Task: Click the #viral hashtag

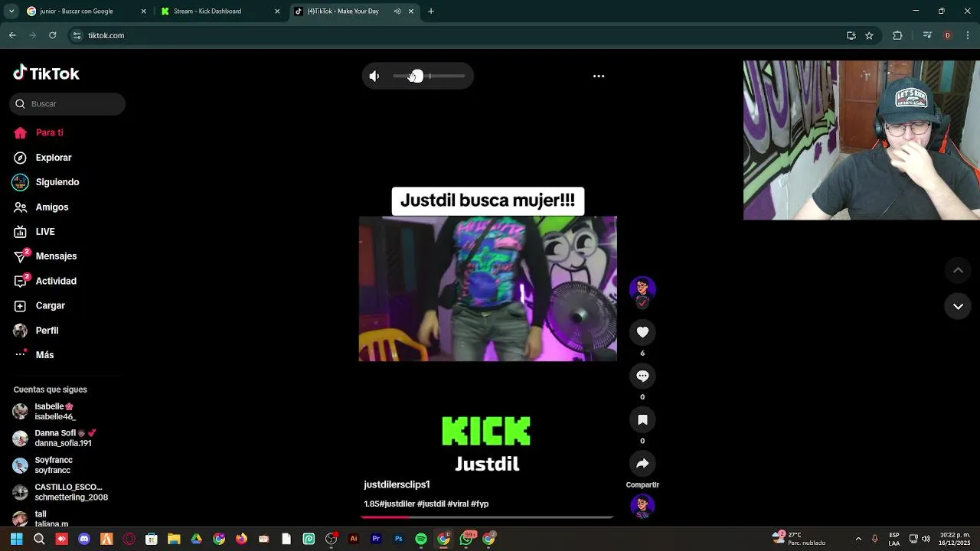Action: pyautogui.click(x=458, y=504)
